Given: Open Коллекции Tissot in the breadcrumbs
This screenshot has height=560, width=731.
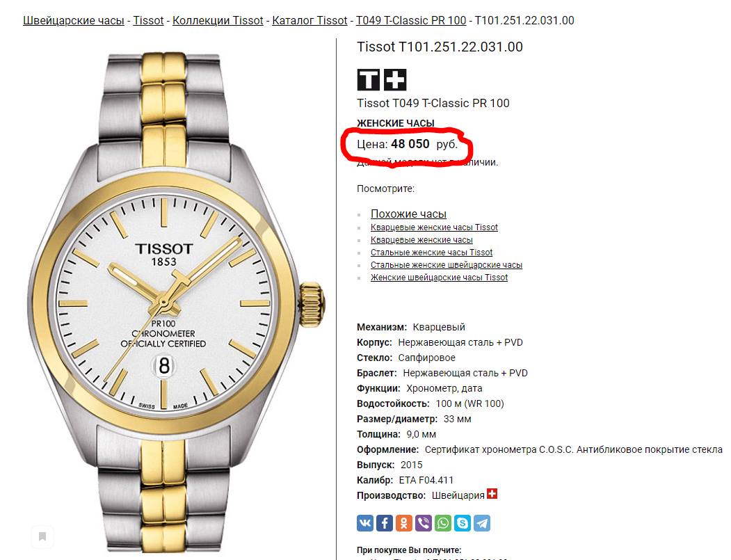Looking at the screenshot, I should tap(218, 20).
